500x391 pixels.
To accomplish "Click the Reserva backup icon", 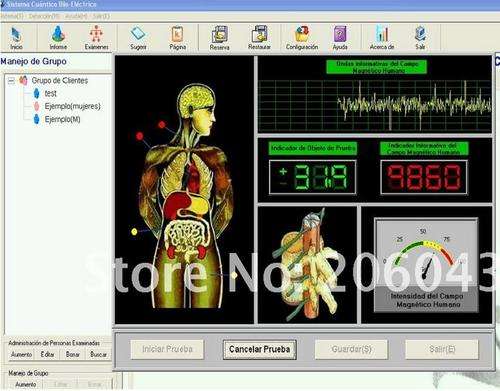I will click(x=220, y=38).
